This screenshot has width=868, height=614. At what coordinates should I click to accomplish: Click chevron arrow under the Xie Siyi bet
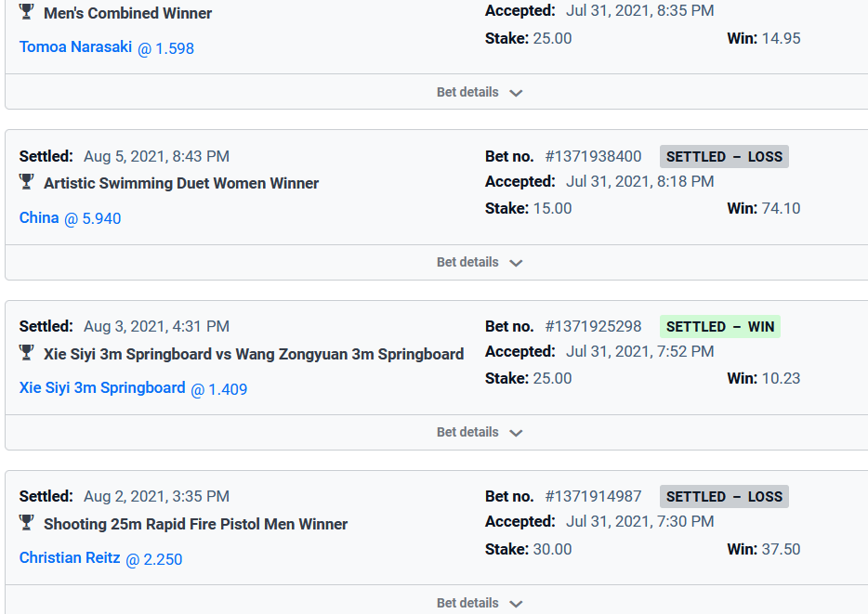pyautogui.click(x=516, y=433)
